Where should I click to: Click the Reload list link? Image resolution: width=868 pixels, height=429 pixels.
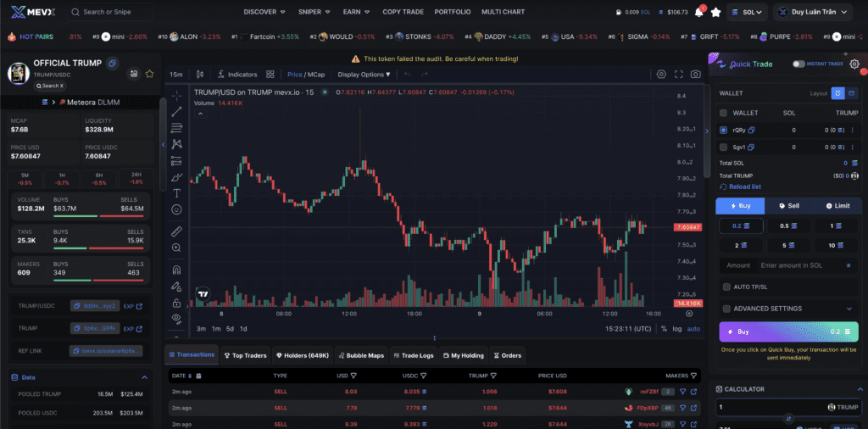click(x=740, y=187)
